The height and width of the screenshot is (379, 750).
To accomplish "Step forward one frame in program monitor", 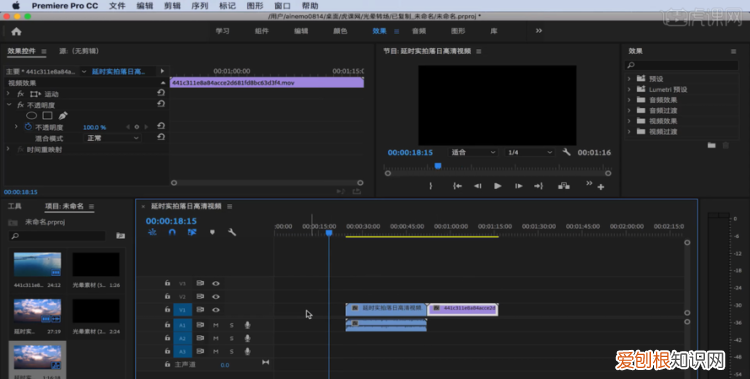I will pyautogui.click(x=518, y=186).
